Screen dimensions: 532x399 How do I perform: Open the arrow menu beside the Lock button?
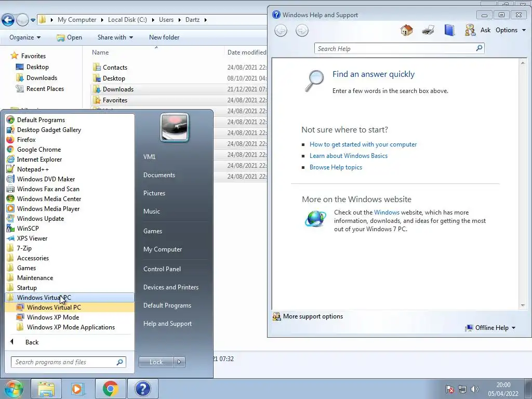tap(179, 362)
